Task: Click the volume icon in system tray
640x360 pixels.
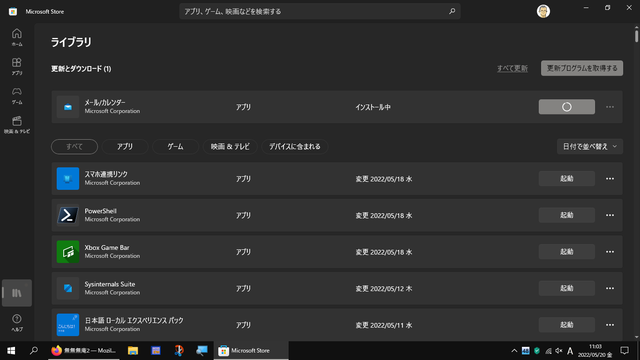Action: click(559, 351)
